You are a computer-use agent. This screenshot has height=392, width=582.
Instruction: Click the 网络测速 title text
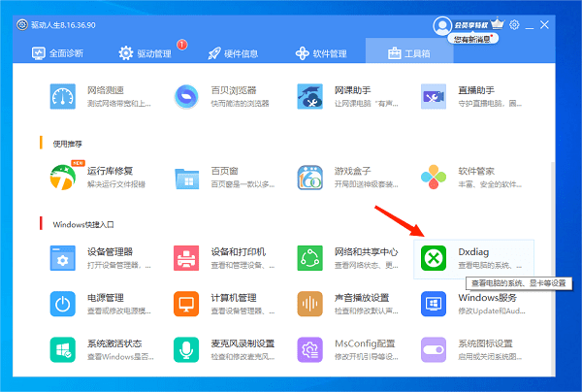pos(106,90)
